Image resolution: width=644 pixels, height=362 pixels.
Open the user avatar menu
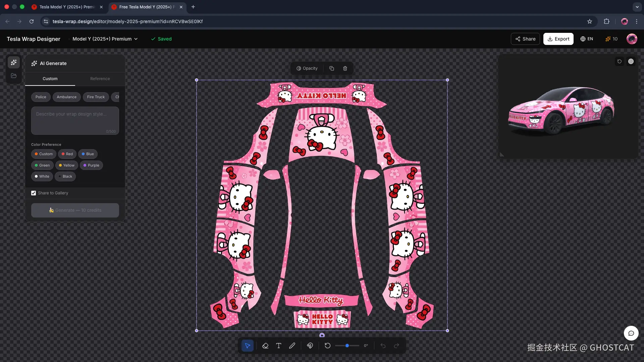point(632,39)
